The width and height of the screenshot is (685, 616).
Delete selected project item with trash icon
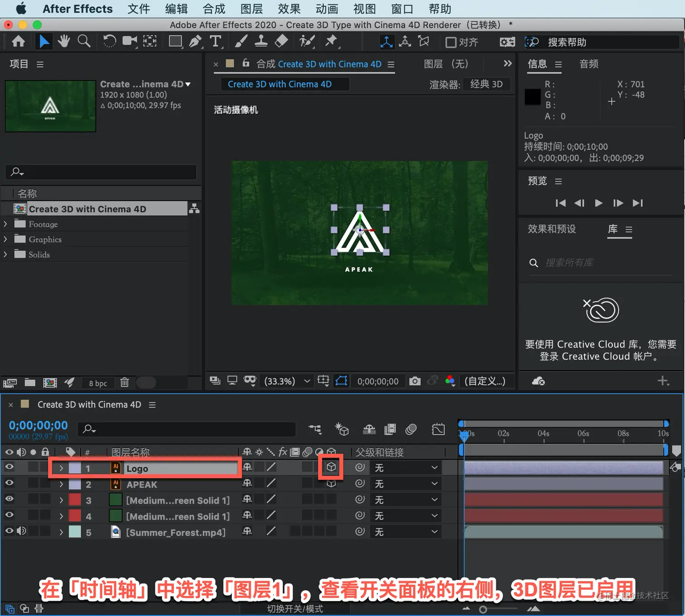coord(125,383)
